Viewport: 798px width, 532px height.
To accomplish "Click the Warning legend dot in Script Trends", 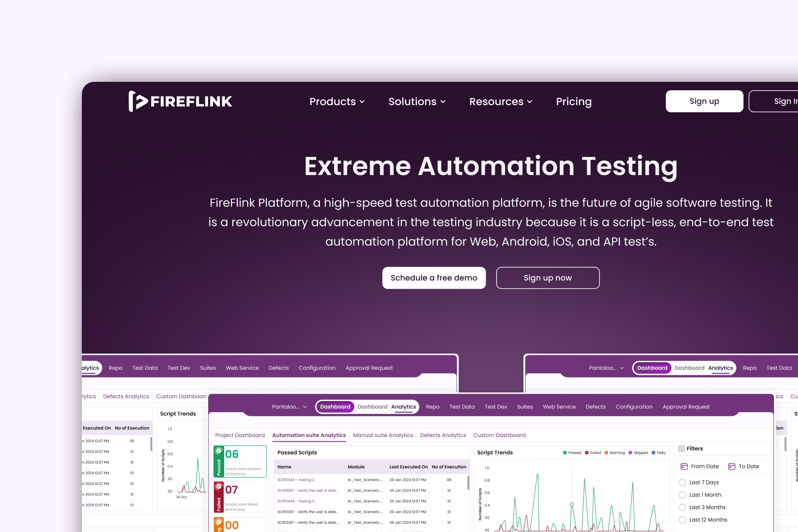I will (606, 453).
